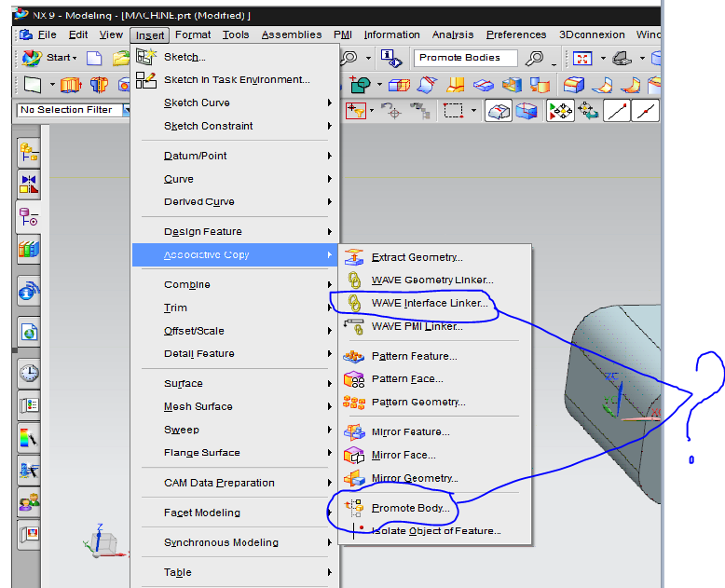Click the New file icon
Viewport: 725px width, 588px height.
click(x=94, y=59)
